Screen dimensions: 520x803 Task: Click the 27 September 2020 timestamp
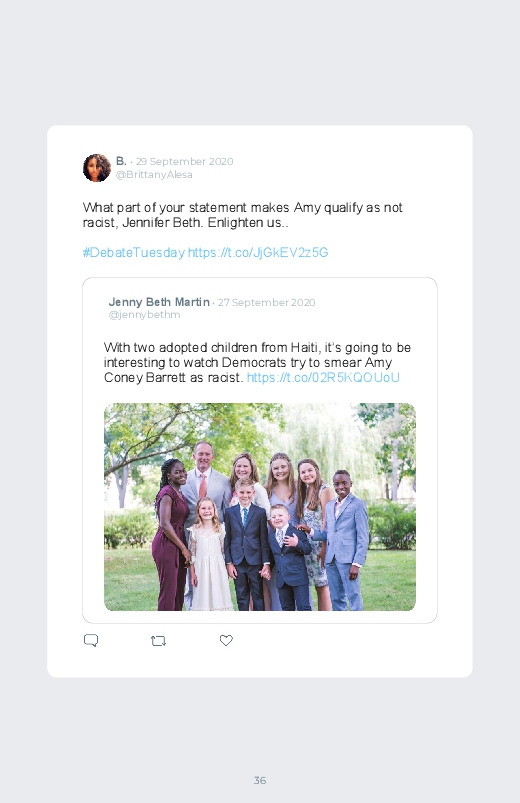pyautogui.click(x=266, y=303)
